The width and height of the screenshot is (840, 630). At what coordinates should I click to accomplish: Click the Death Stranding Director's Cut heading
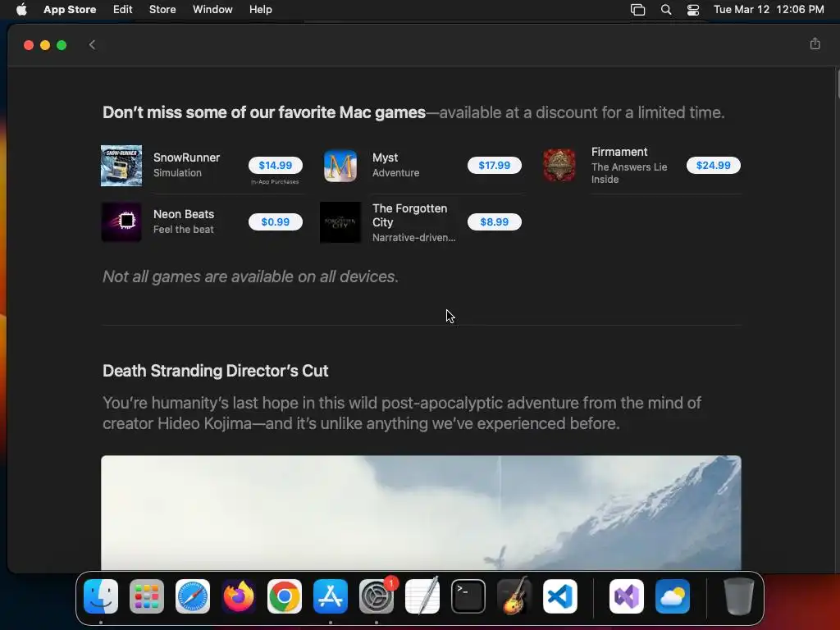pyautogui.click(x=216, y=371)
